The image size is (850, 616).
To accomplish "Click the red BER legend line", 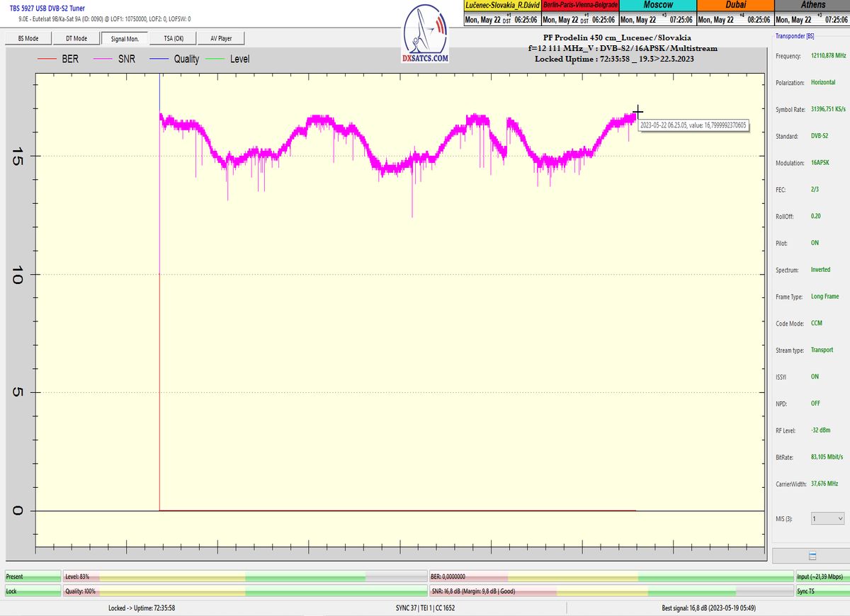I will tap(47, 59).
